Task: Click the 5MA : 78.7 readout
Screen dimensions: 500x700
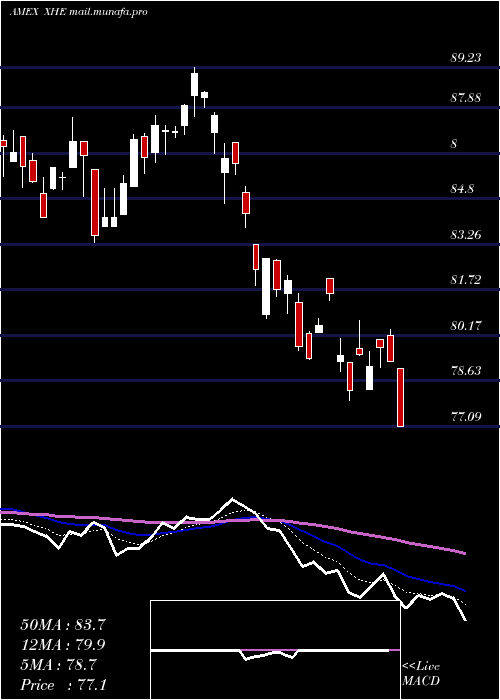Action: click(58, 665)
